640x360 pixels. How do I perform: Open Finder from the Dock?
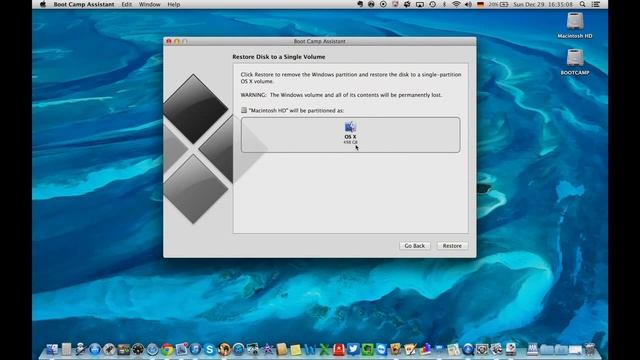pyautogui.click(x=52, y=349)
